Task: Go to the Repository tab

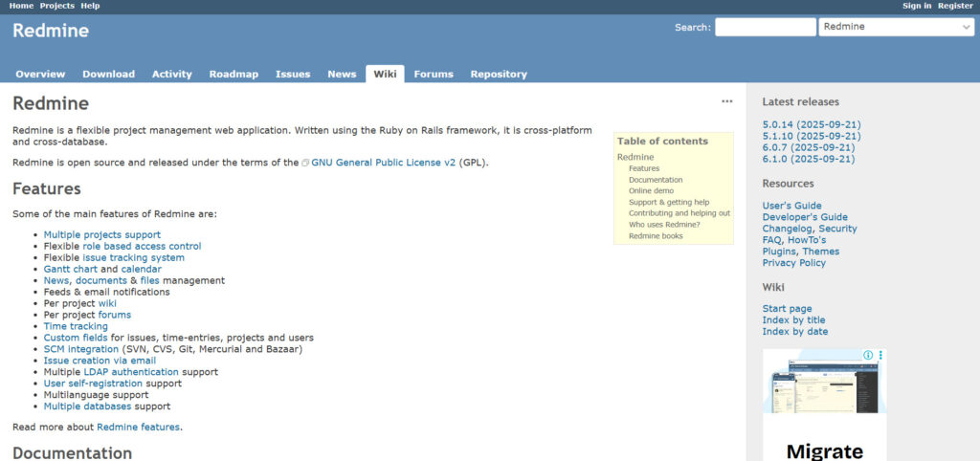Action: click(x=499, y=74)
